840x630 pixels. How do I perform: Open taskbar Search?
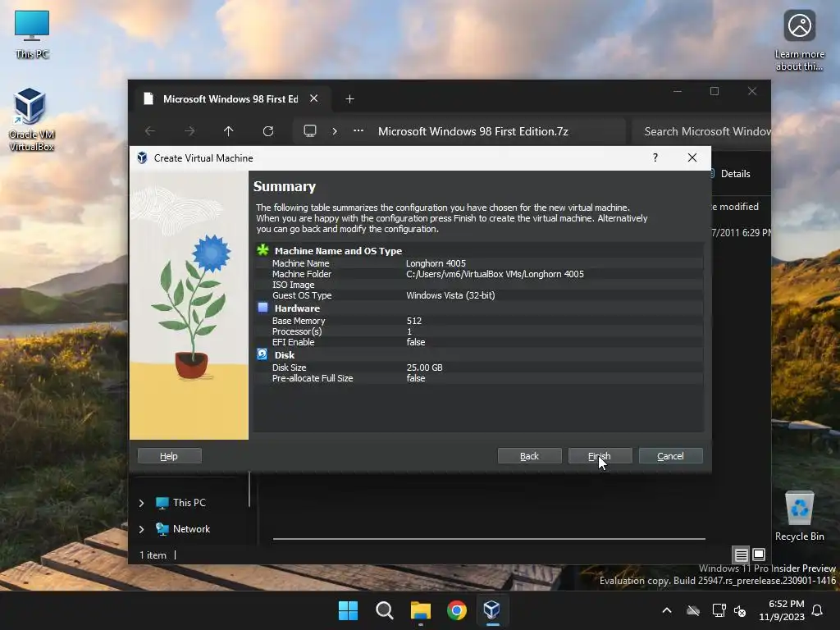click(384, 610)
